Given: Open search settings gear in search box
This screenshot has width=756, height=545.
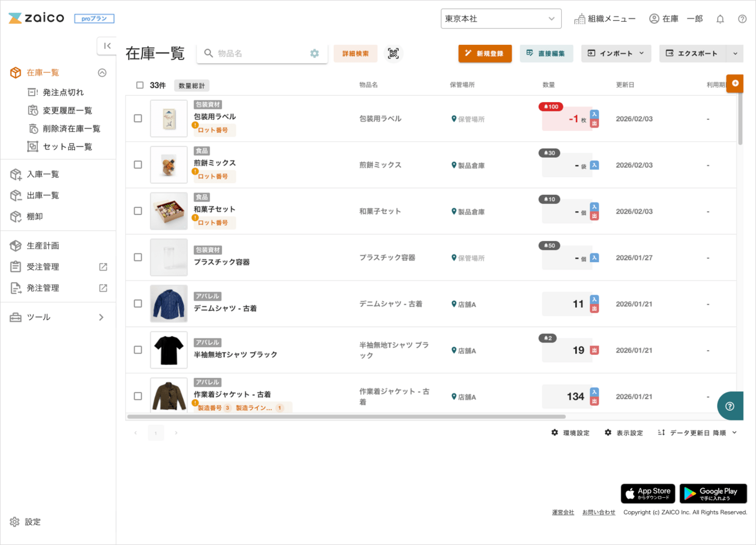Looking at the screenshot, I should point(314,53).
